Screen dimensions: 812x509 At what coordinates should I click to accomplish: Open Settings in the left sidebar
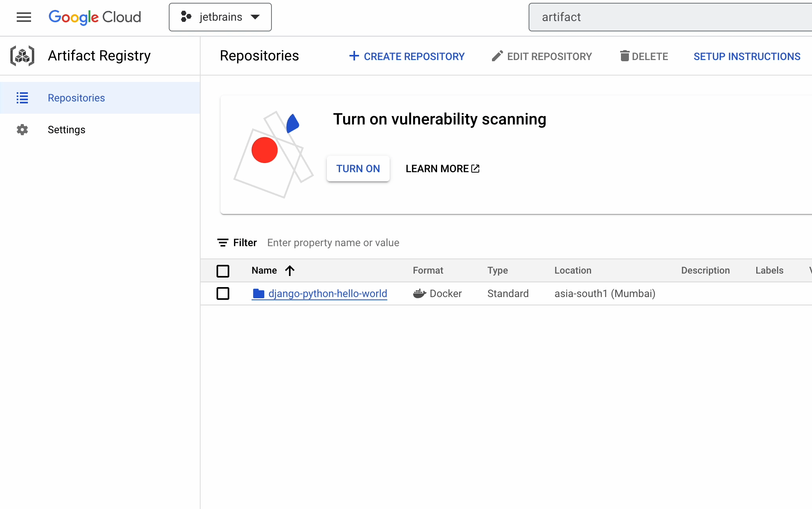[x=66, y=130]
